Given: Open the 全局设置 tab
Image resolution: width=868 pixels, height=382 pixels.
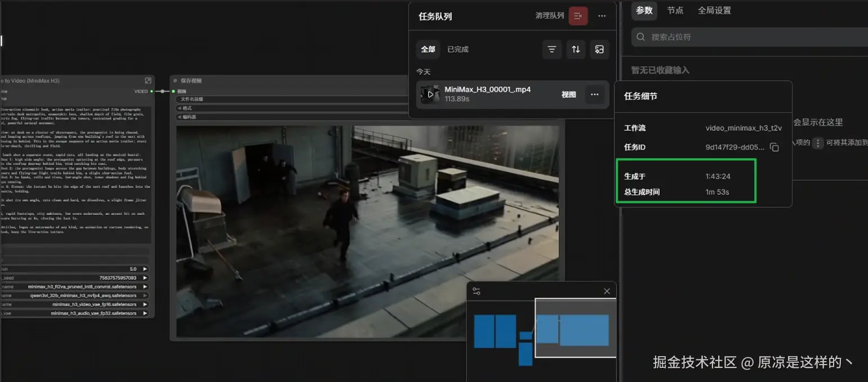Looking at the screenshot, I should click(x=714, y=10).
